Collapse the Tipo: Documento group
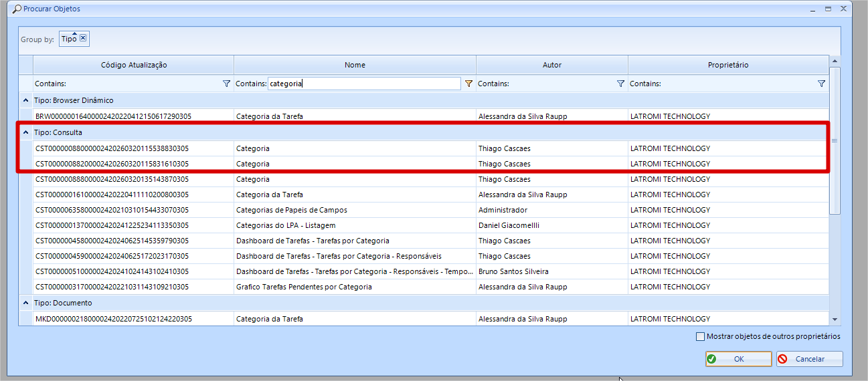The height and width of the screenshot is (381, 868). pos(25,303)
